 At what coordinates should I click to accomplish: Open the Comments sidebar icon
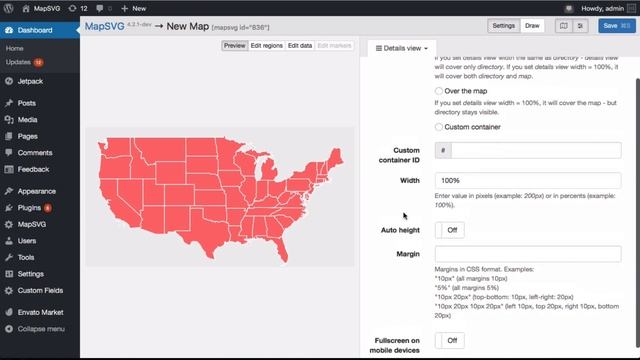[9, 153]
